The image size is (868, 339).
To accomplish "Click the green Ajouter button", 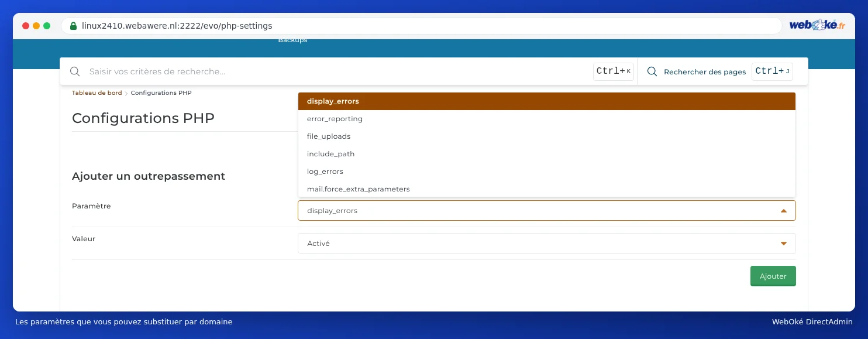I will click(773, 276).
